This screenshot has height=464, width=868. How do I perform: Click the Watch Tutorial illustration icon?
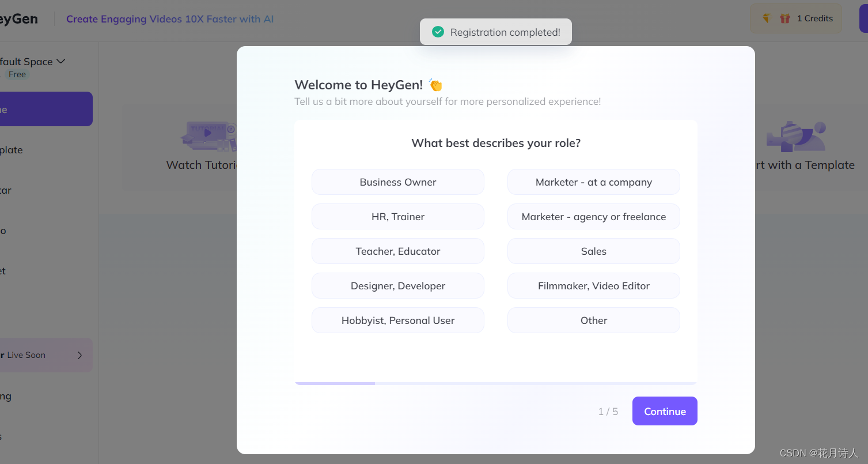point(209,137)
